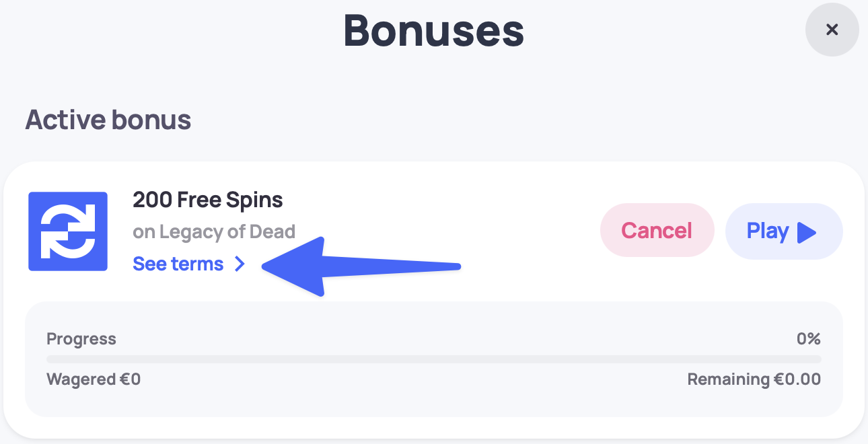The height and width of the screenshot is (444, 868).
Task: Cancel the active 200 Free Spins bonus
Action: 656,231
